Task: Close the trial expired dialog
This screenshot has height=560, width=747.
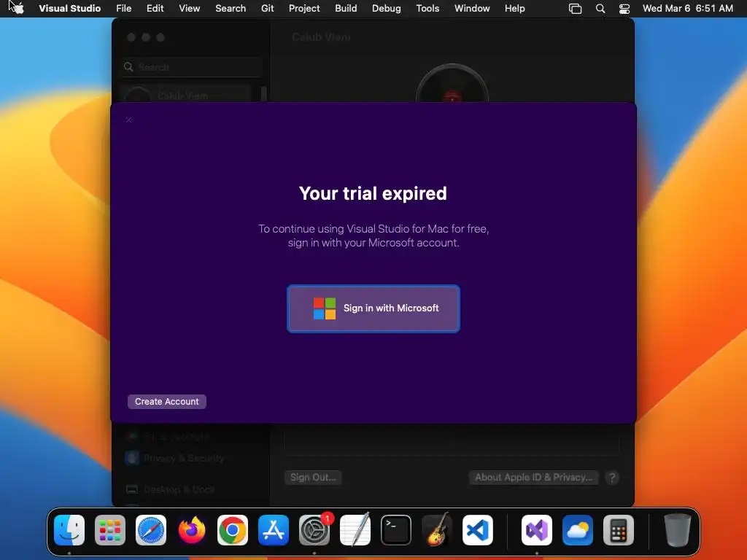Action: [x=128, y=120]
